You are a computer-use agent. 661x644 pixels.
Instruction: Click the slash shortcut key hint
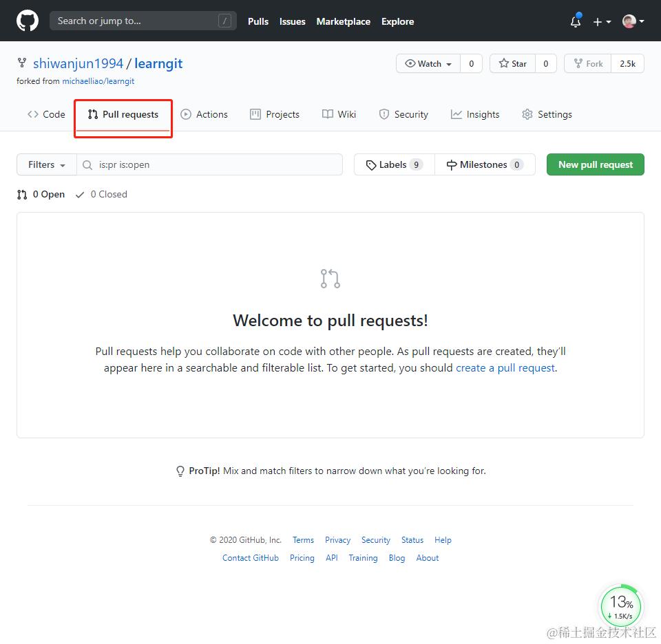coord(224,21)
